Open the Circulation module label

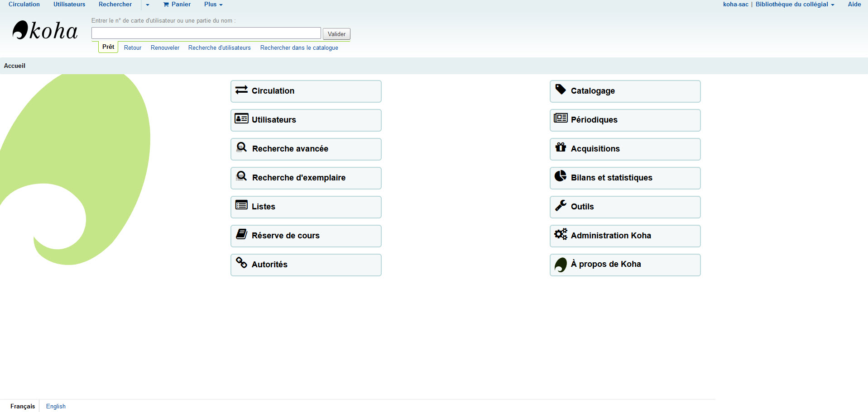tap(273, 91)
